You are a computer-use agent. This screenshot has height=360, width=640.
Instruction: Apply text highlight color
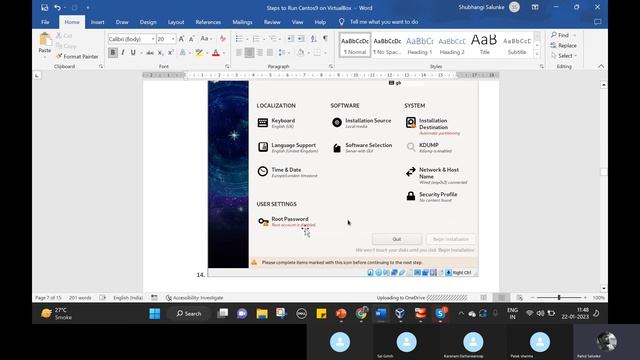[199, 53]
